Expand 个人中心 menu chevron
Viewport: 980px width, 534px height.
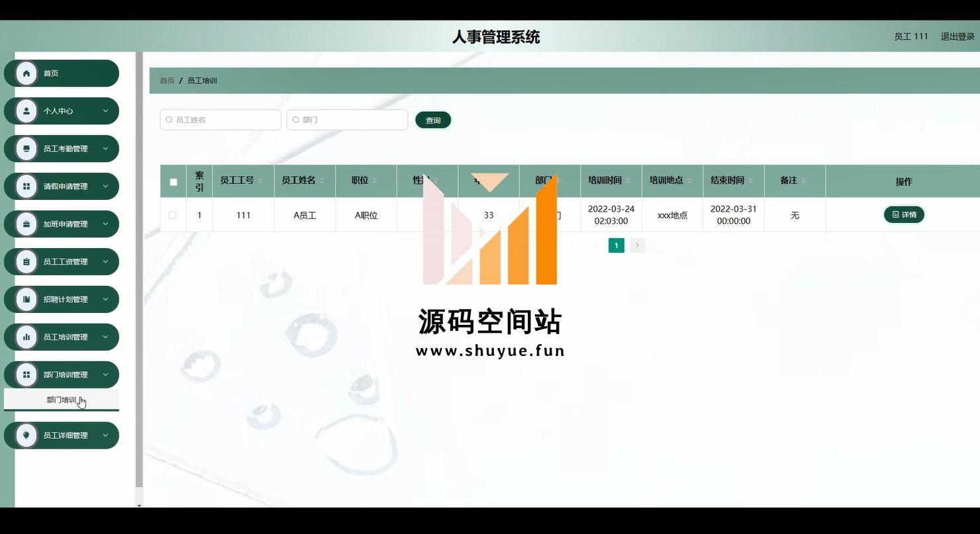pyautogui.click(x=105, y=111)
